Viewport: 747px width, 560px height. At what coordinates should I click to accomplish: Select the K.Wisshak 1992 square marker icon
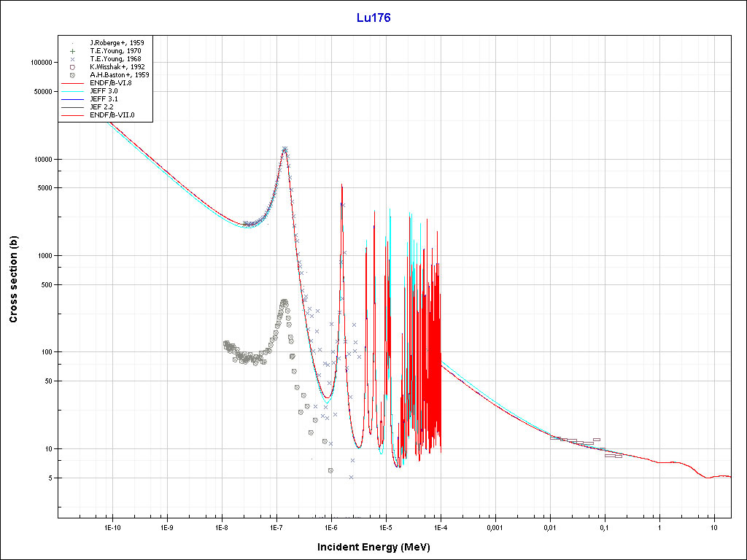tap(72, 67)
